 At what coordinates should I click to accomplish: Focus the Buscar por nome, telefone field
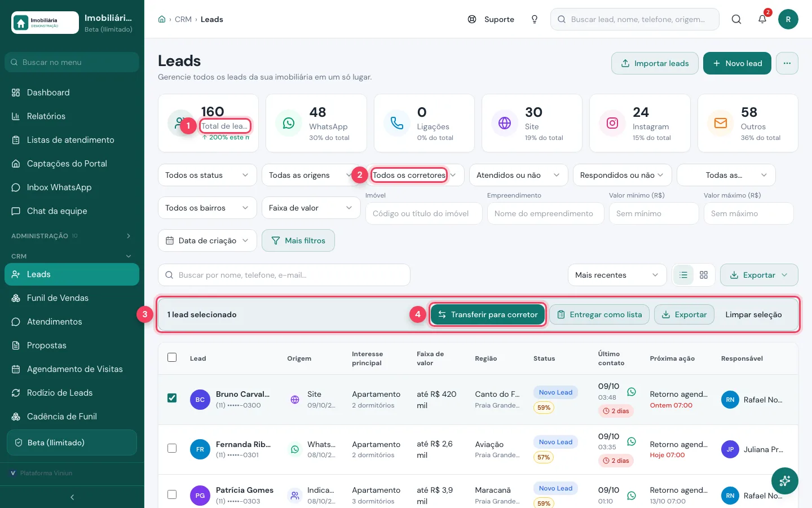(284, 275)
